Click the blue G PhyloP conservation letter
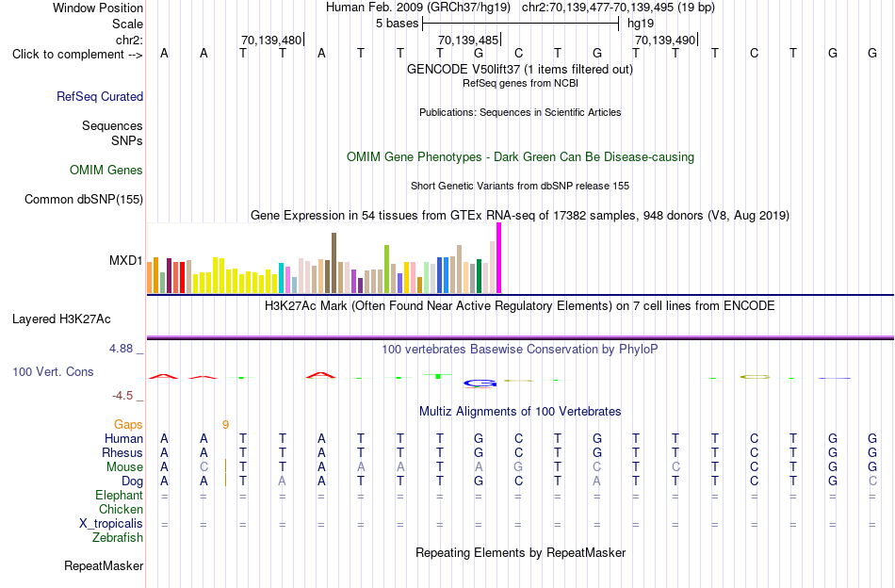This screenshot has height=588, width=895. tap(479, 384)
